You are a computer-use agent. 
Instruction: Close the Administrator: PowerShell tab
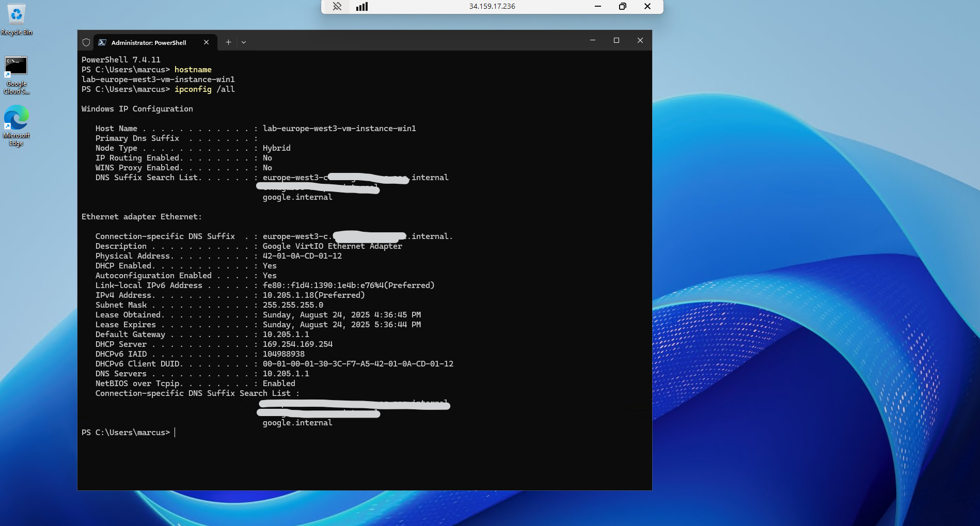tap(207, 42)
